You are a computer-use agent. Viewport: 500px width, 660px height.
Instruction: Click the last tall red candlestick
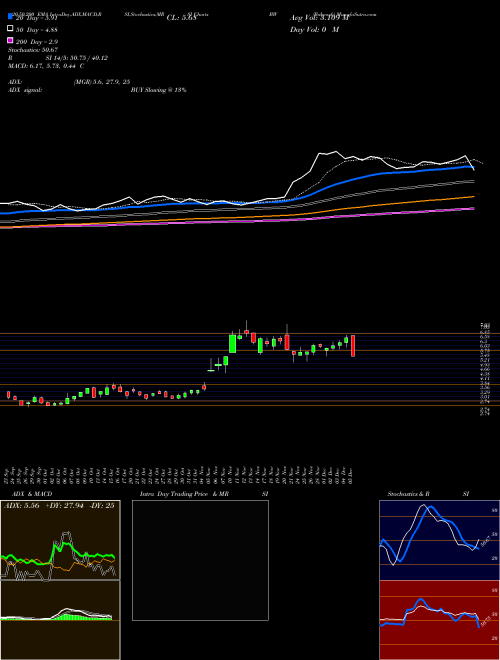pos(353,346)
